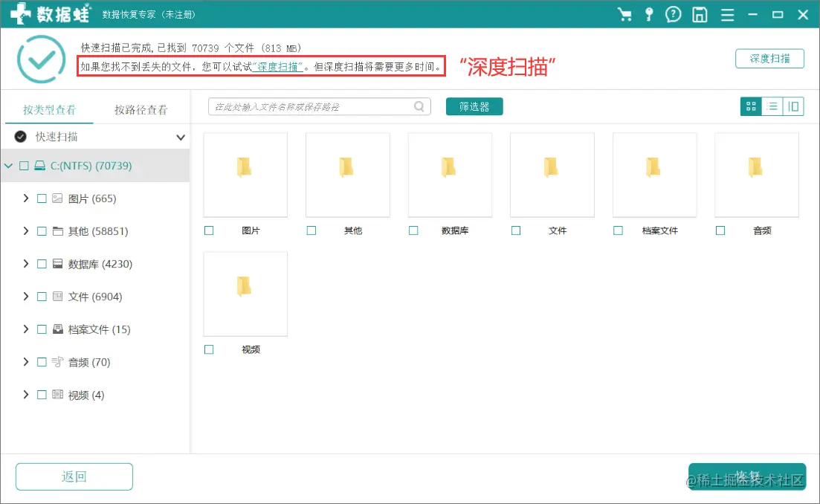Expand the 图片 (665) tree node
820x504 pixels.
pyautogui.click(x=25, y=198)
